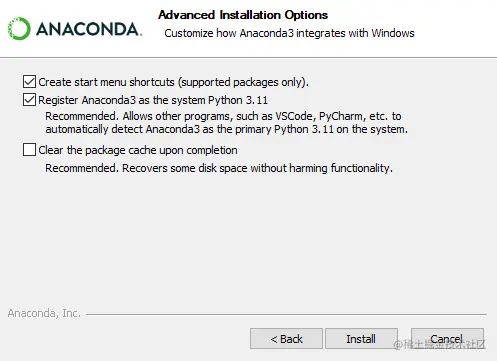This screenshot has height=361, width=497.
Task: Click the checkmark in start menu shortcuts box
Action: (x=29, y=82)
